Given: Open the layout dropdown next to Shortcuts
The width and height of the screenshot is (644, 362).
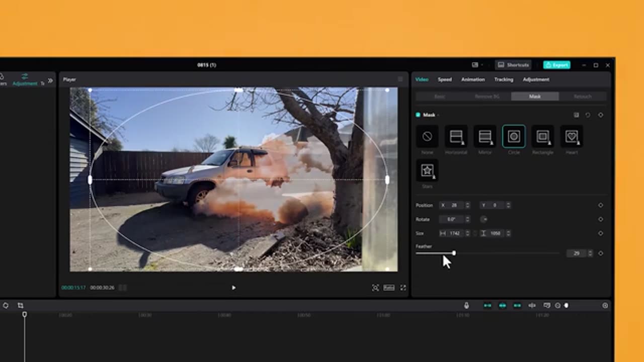Looking at the screenshot, I should pos(477,65).
